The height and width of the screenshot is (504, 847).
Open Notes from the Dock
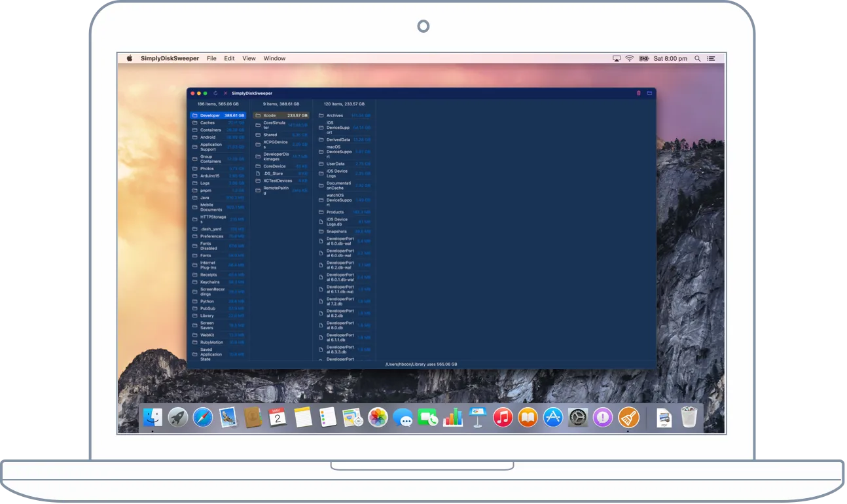point(303,417)
